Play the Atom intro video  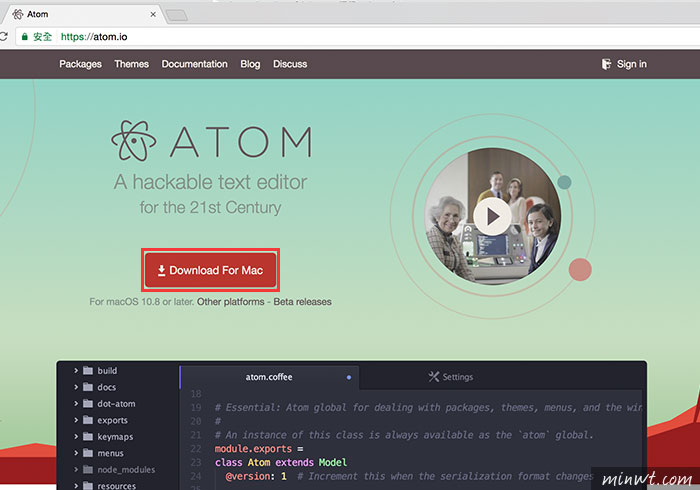[x=492, y=216]
